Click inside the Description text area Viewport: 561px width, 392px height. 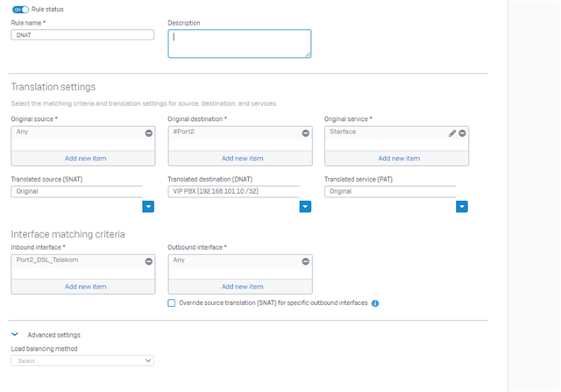[239, 44]
